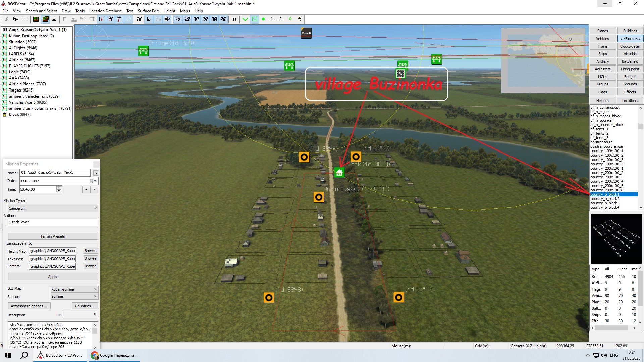This screenshot has height=362, width=644.
Task: Click the copy icon in toolbar
Action: (x=16, y=19)
